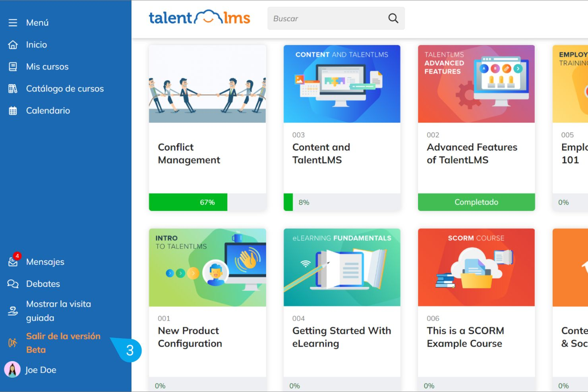588x392 pixels.
Task: Click course code 006
Action: click(x=433, y=319)
